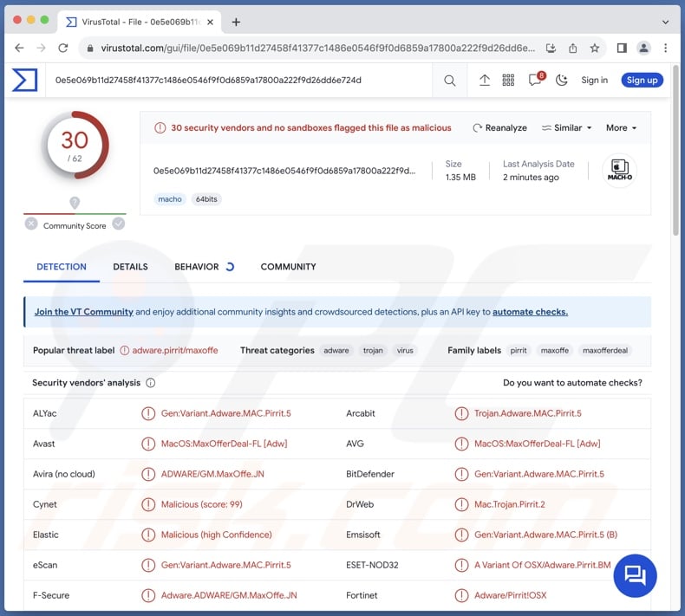Image resolution: width=685 pixels, height=616 pixels.
Task: Click Elastic result Malicious (high Confidence)
Action: click(x=216, y=535)
